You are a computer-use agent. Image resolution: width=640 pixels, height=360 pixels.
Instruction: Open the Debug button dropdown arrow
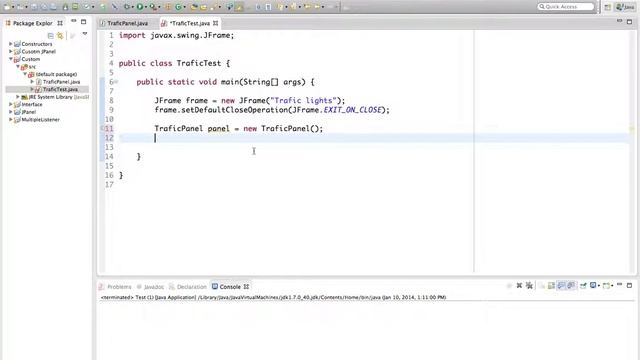pyautogui.click(x=133, y=7)
